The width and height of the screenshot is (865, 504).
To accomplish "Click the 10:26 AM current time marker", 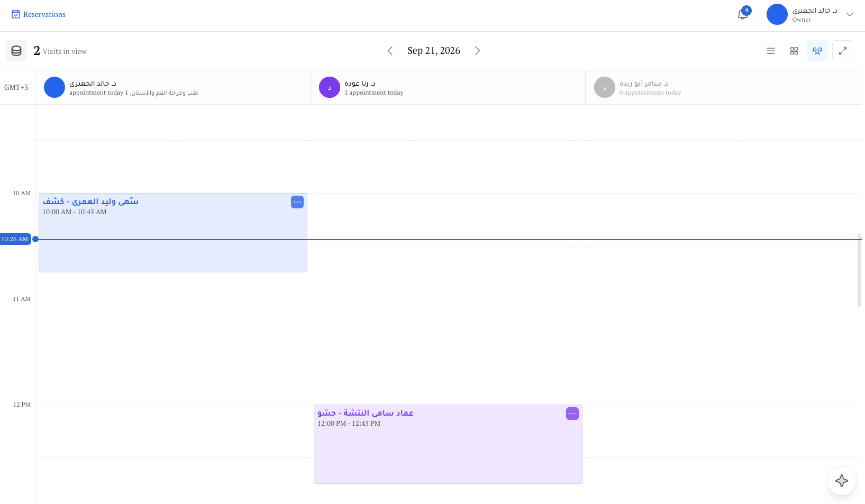I will [x=15, y=239].
